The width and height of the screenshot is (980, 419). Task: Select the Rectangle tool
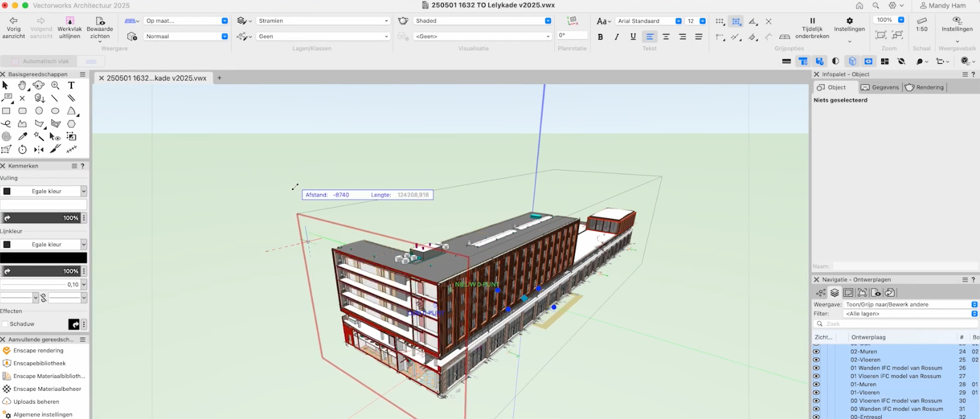point(6,111)
